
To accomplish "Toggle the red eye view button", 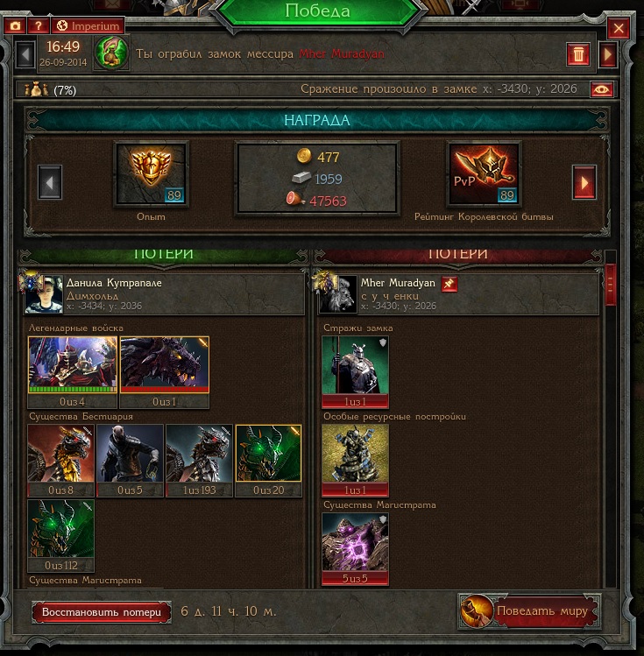I will 602,89.
